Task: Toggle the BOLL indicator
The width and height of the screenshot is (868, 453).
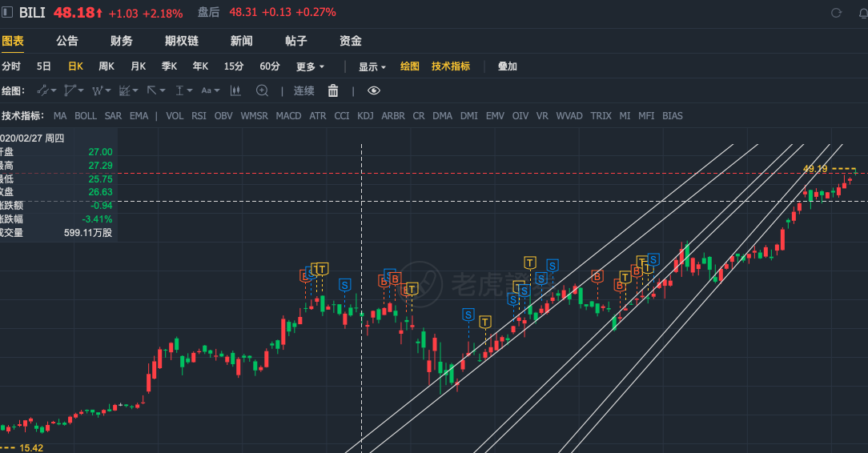Action: coord(86,116)
